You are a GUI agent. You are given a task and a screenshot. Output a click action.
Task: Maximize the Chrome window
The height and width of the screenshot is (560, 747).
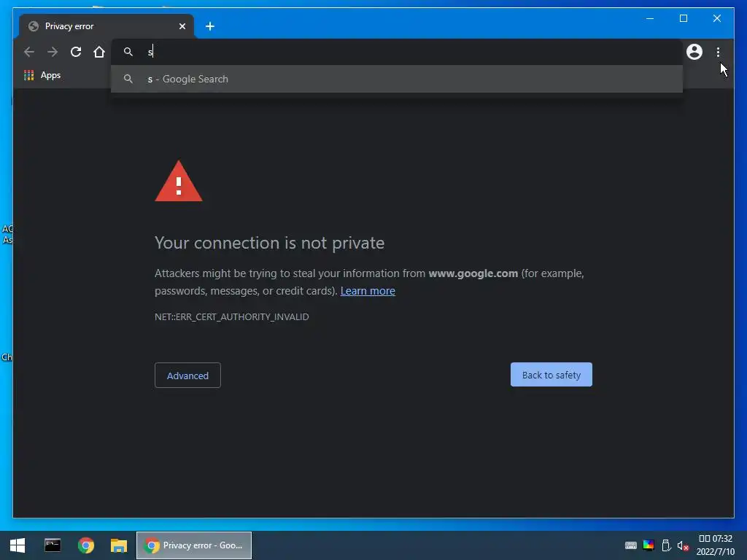(683, 18)
